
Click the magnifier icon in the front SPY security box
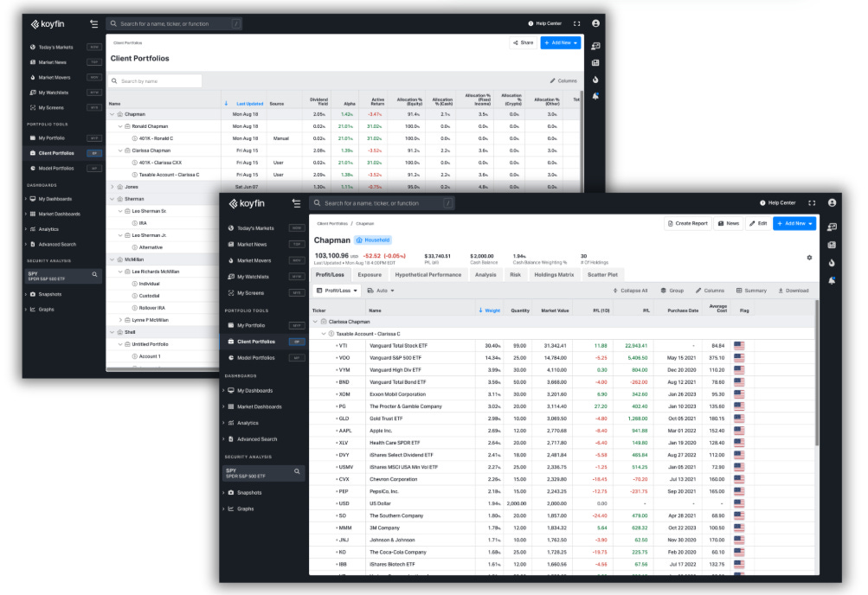pos(297,471)
